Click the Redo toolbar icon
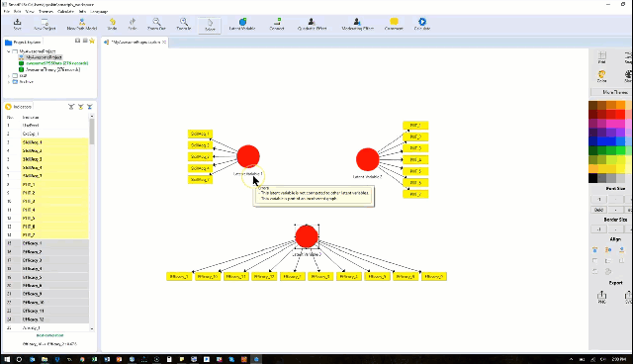The height and width of the screenshot is (364, 633). pyautogui.click(x=133, y=24)
